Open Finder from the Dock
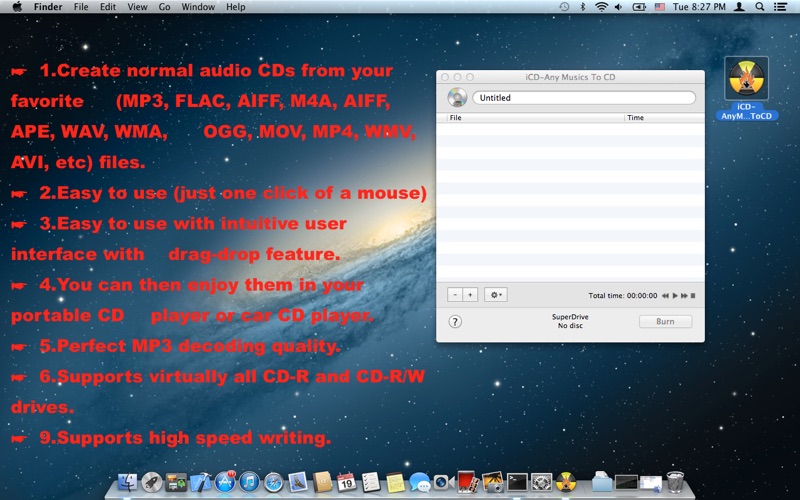 (127, 482)
